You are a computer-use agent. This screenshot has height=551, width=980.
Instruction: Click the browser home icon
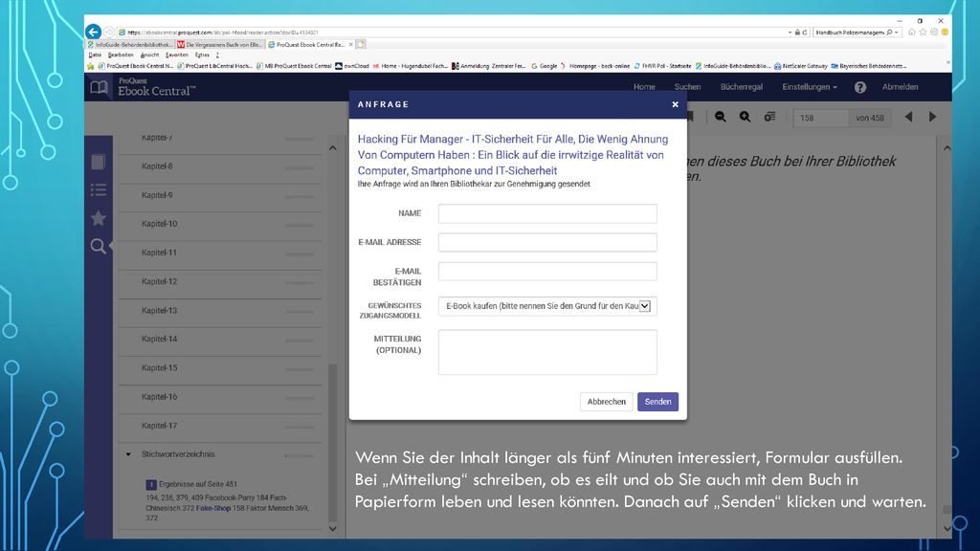tap(912, 32)
